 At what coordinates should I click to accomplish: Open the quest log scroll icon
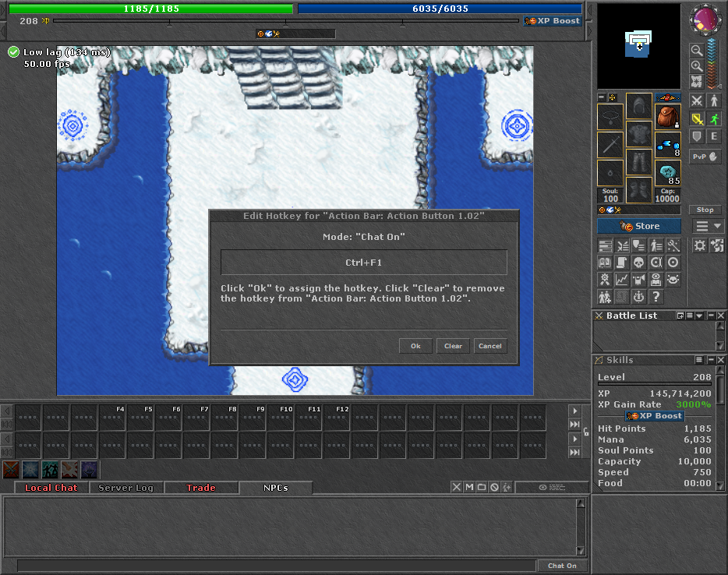coord(622,263)
